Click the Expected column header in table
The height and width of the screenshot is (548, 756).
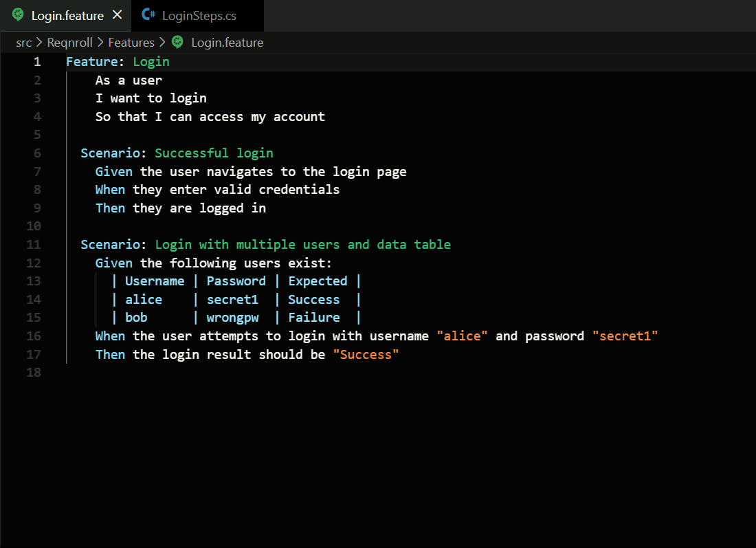click(318, 281)
